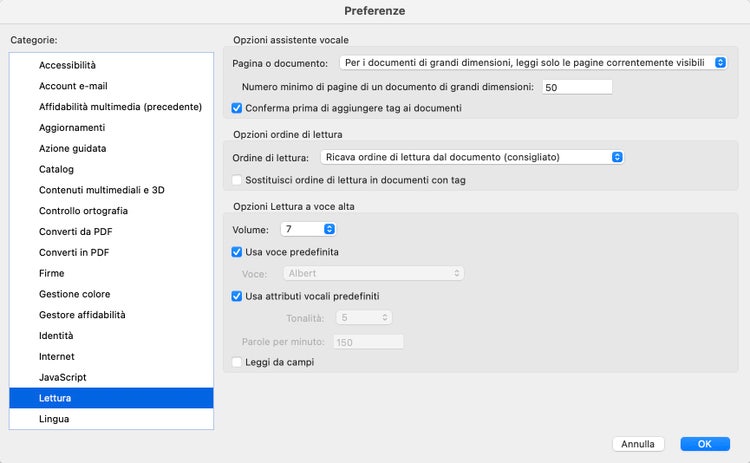The height and width of the screenshot is (463, 750).
Task: Enable the Leggi da campi checkbox
Action: tap(237, 362)
